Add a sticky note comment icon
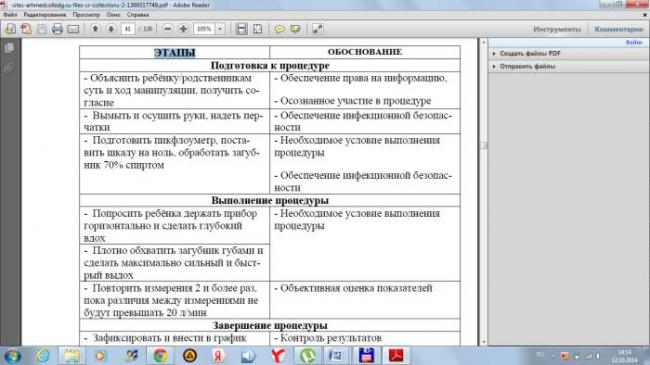The image size is (650, 365). pyautogui.click(x=280, y=29)
